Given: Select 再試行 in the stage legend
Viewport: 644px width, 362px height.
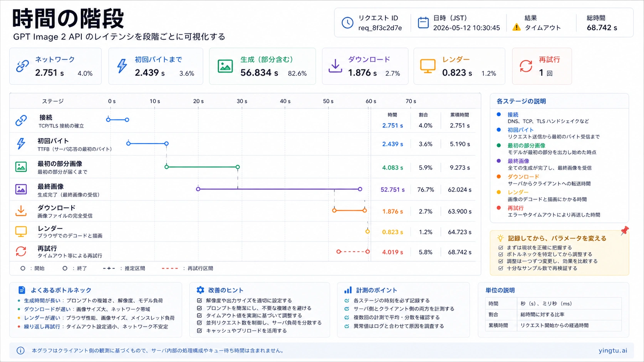Looking at the screenshot, I should pos(515,208).
